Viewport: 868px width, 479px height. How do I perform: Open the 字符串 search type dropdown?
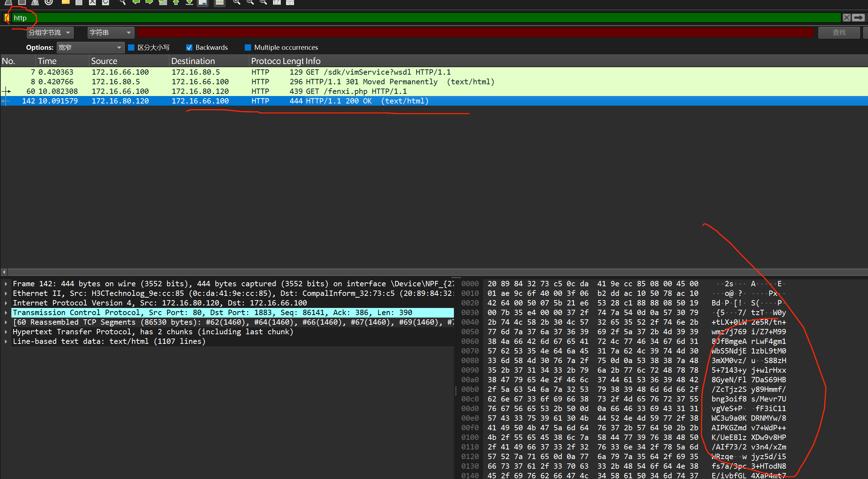click(110, 33)
